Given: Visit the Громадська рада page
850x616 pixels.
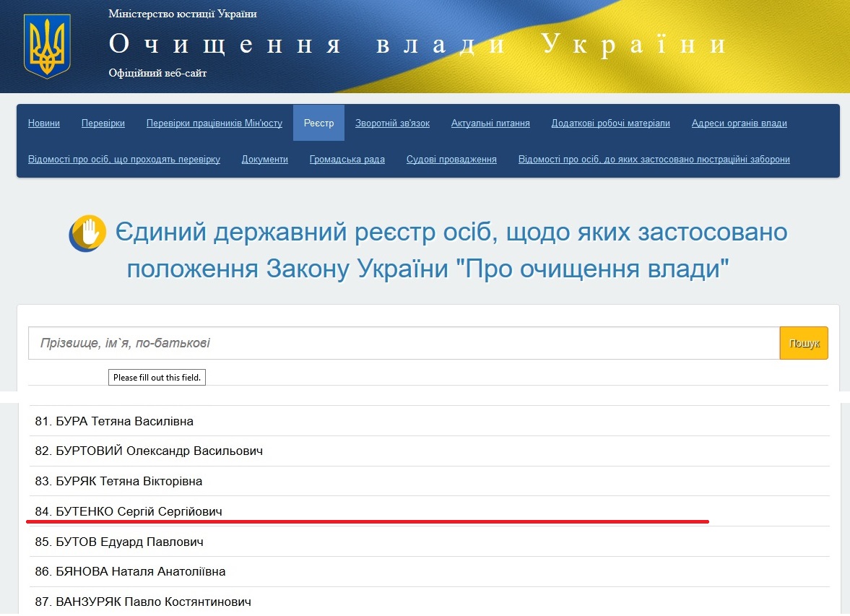Looking at the screenshot, I should tap(347, 160).
